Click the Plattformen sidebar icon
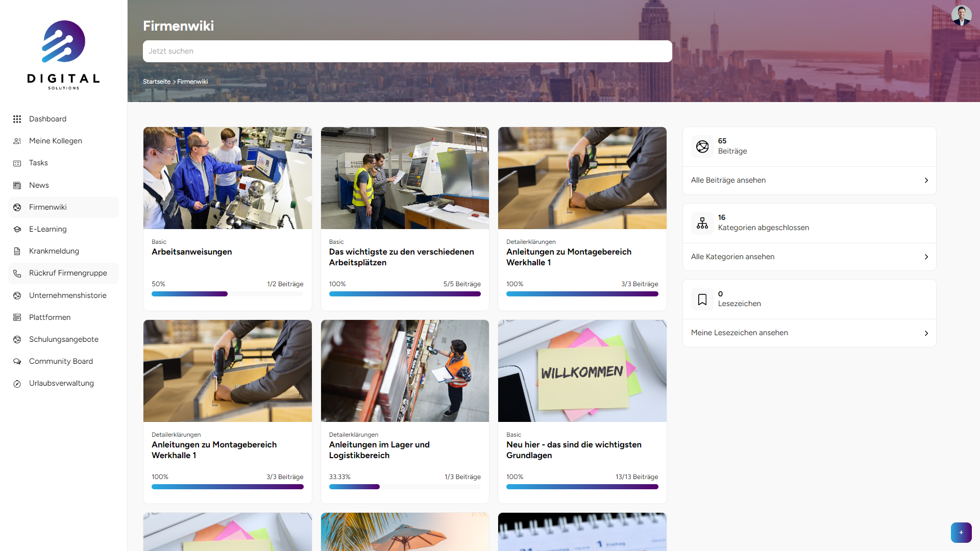980x551 pixels. click(x=17, y=317)
